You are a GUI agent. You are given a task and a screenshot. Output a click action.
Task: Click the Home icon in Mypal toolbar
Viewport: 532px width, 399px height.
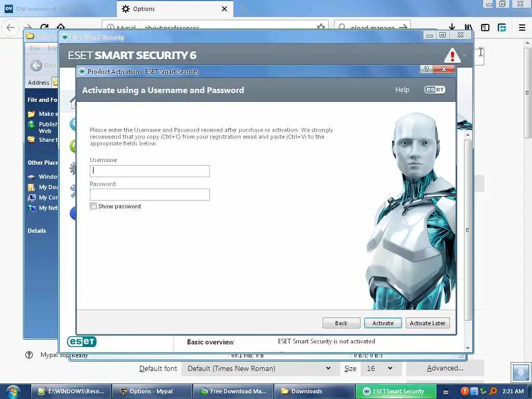[x=61, y=27]
